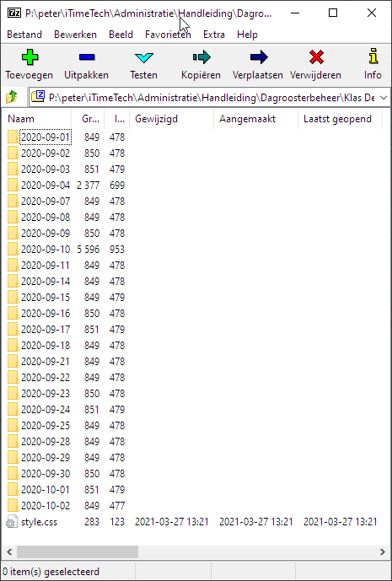Select the style.css file icon
Screen dimensions: 392x581
(x=12, y=522)
